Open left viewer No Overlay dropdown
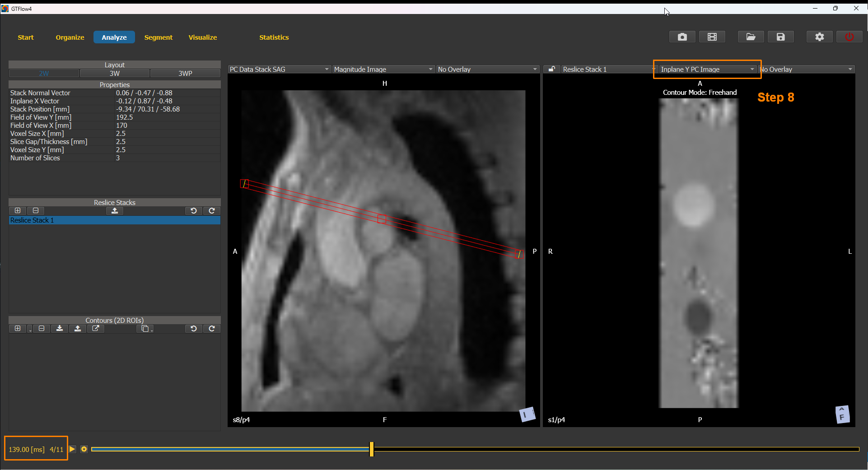868x470 pixels. [487, 69]
